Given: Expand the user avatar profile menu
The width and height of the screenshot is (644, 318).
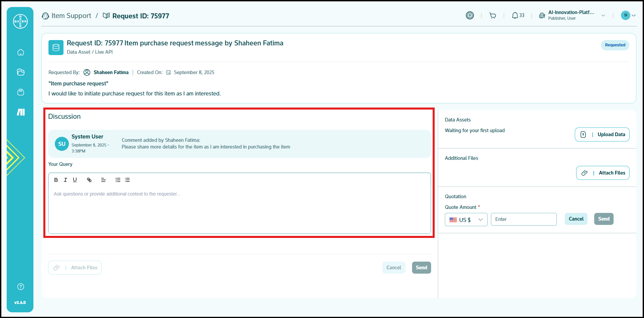Looking at the screenshot, I should (628, 15).
